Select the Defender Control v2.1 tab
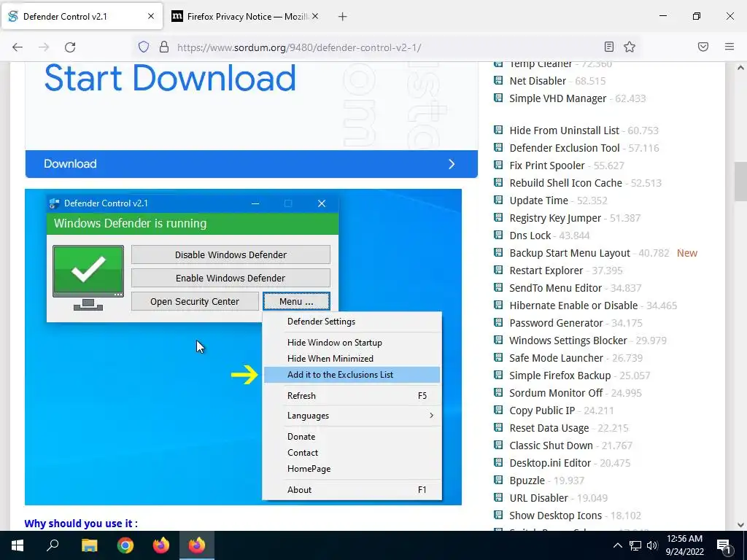 coord(82,16)
